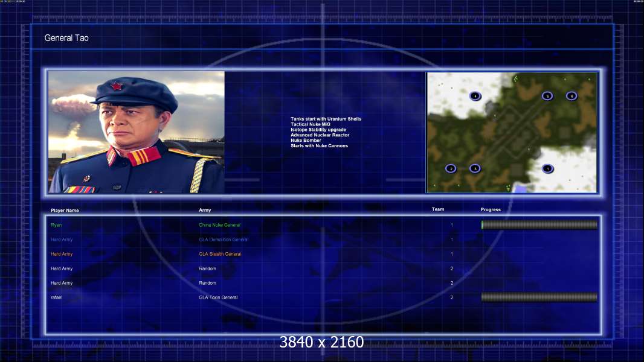Click team number in Ryan's row
The width and height of the screenshot is (644, 362).
click(x=452, y=225)
